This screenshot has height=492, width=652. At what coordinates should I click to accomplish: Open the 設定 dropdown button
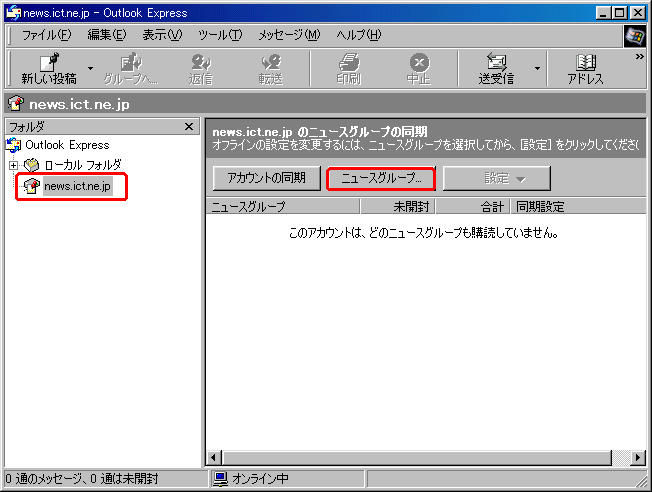[496, 178]
